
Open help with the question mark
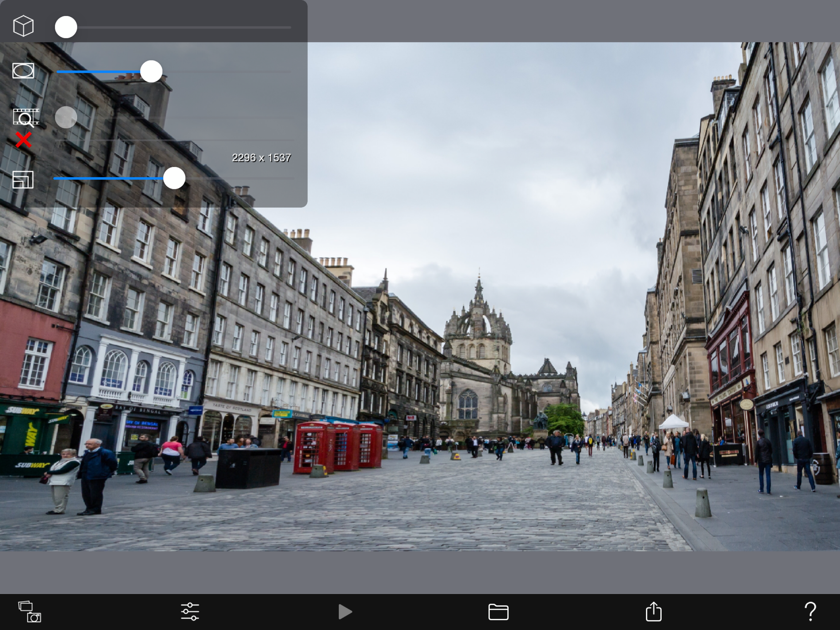pyautogui.click(x=810, y=611)
